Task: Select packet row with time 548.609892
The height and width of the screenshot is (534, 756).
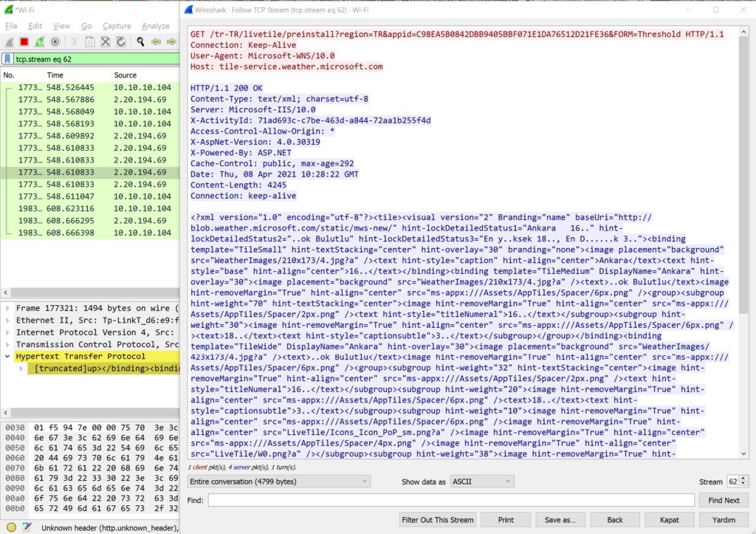Action: pos(90,136)
